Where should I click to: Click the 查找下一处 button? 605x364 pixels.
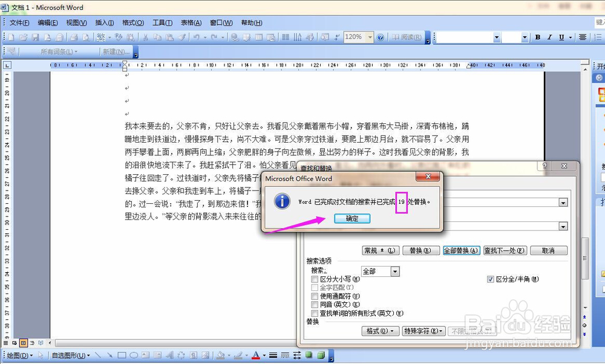(x=505, y=251)
